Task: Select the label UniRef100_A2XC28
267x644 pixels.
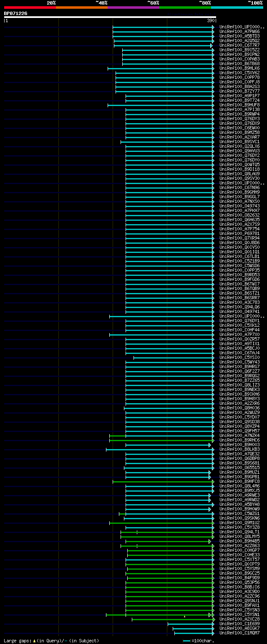Action: coord(239,619)
